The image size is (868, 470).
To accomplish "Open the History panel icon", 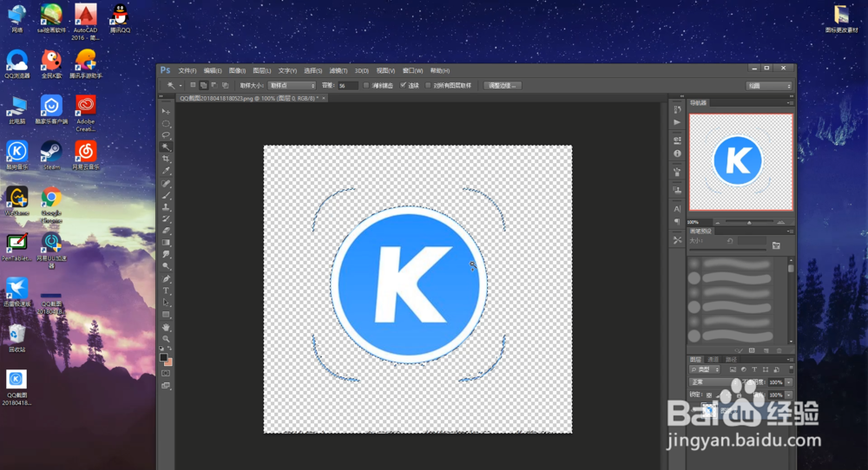I will coord(677,109).
